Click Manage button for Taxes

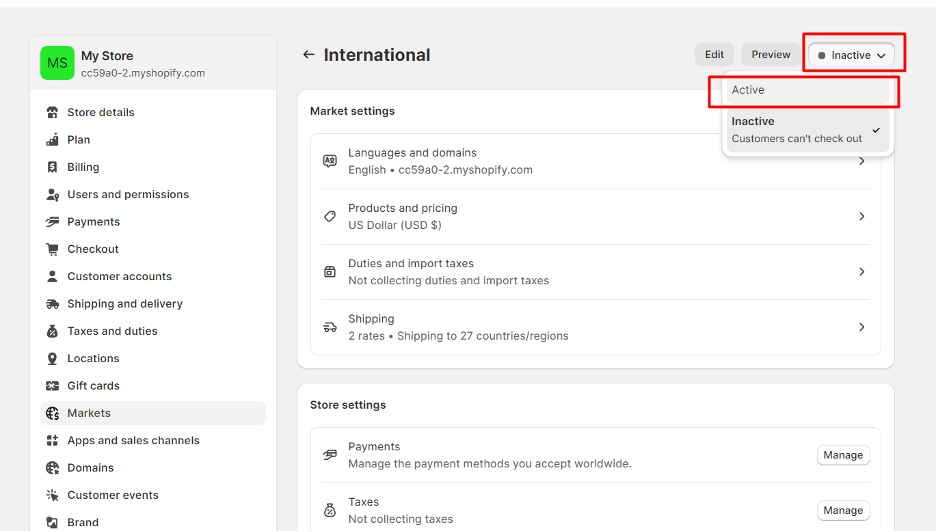[x=843, y=511]
